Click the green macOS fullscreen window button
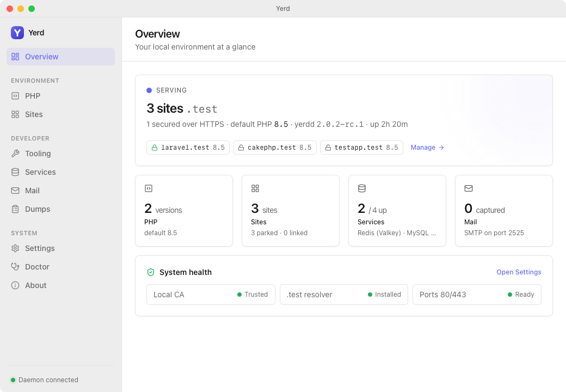 click(32, 9)
